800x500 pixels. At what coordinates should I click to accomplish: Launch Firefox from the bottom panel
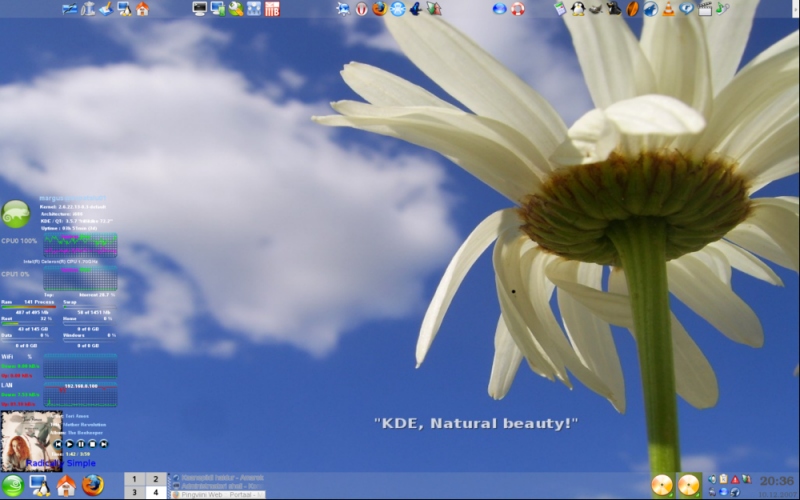pos(93,485)
